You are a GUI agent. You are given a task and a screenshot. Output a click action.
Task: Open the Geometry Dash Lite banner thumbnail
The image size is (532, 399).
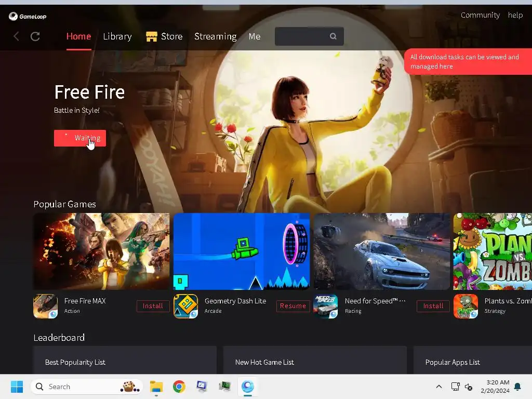pyautogui.click(x=242, y=251)
